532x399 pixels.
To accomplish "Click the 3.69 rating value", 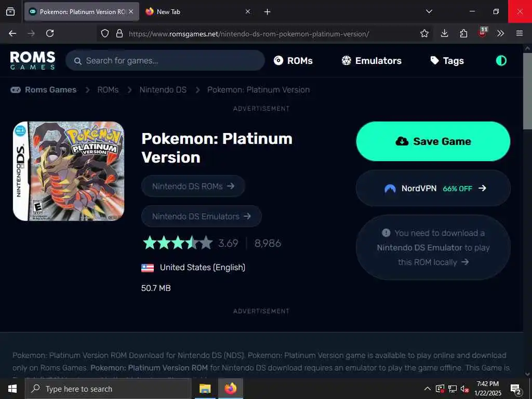I will 228,243.
